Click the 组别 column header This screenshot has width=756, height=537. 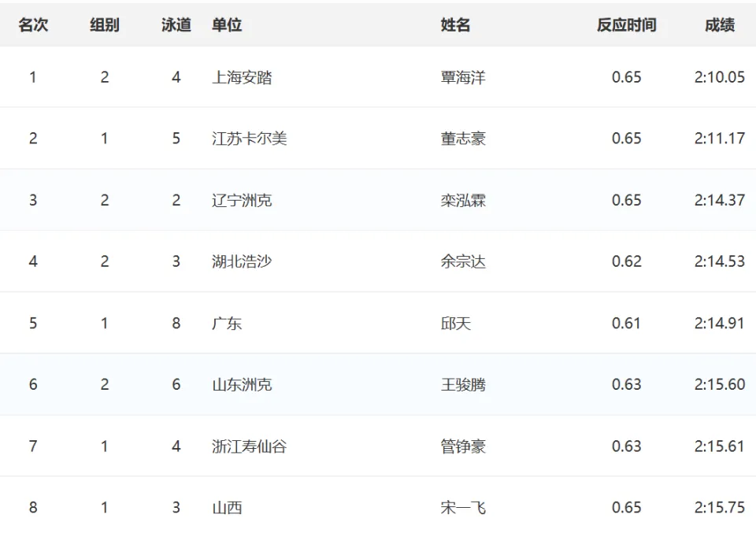105,24
